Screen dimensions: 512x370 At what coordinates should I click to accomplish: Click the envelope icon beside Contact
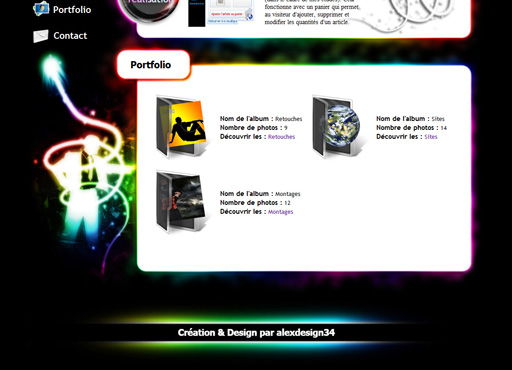click(x=41, y=36)
